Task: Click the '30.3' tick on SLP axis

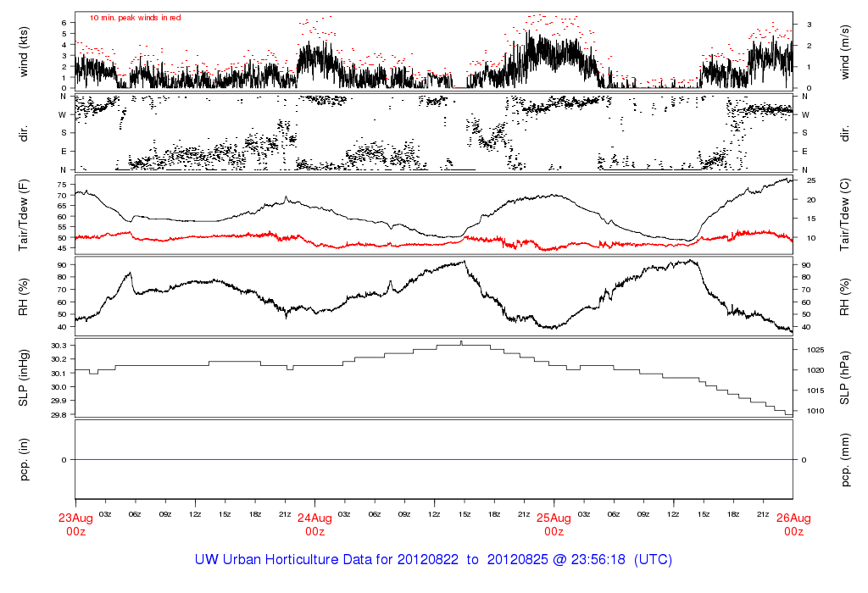Action: pos(58,346)
